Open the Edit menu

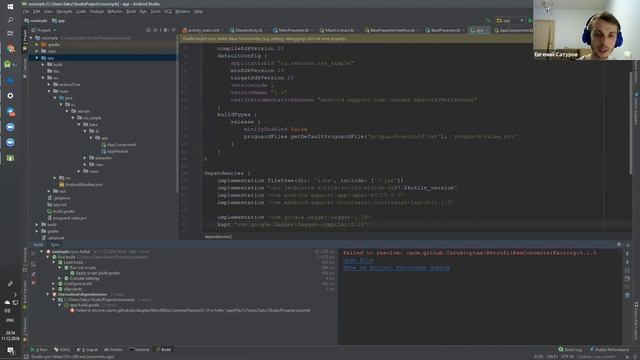[36, 12]
